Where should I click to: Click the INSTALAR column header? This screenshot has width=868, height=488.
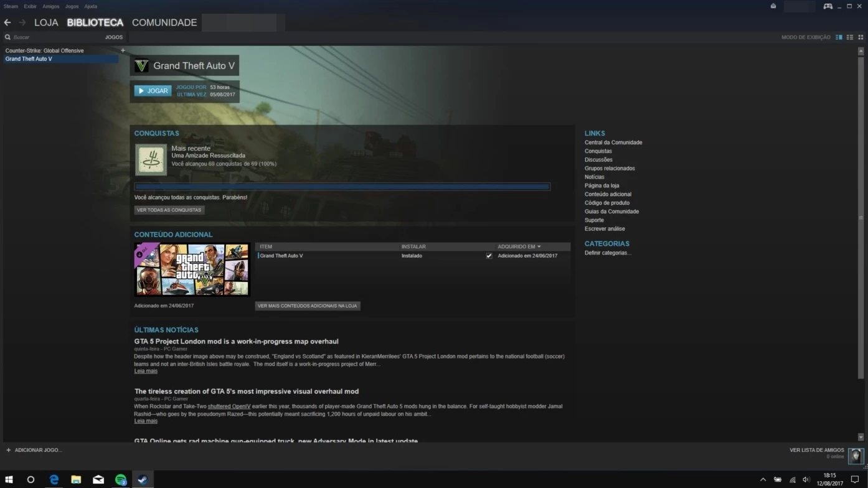447,246
